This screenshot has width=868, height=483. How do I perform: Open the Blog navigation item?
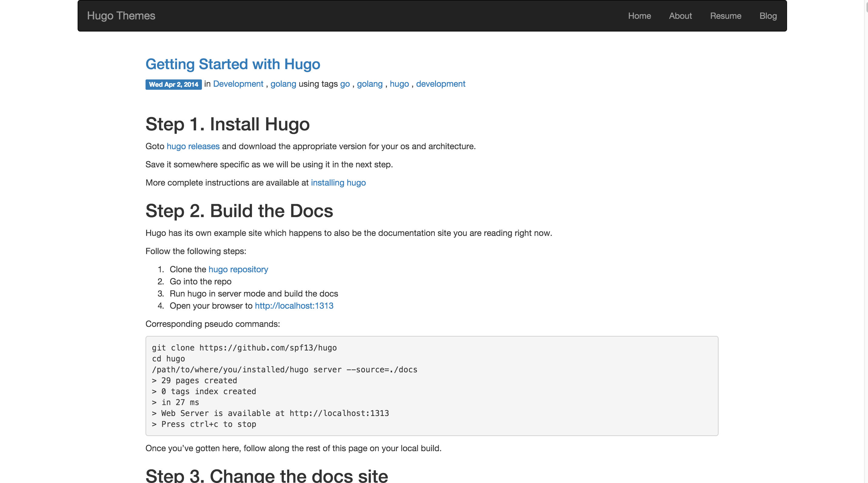768,16
